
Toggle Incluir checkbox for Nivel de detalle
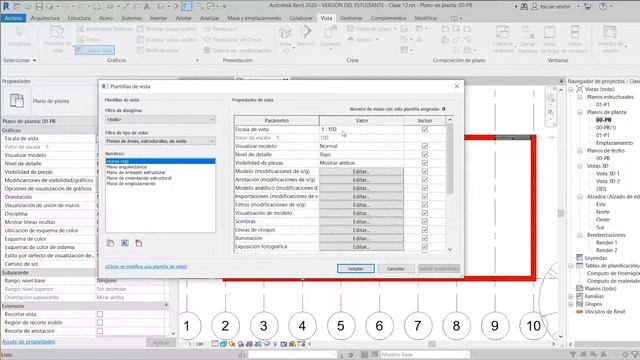click(425, 155)
